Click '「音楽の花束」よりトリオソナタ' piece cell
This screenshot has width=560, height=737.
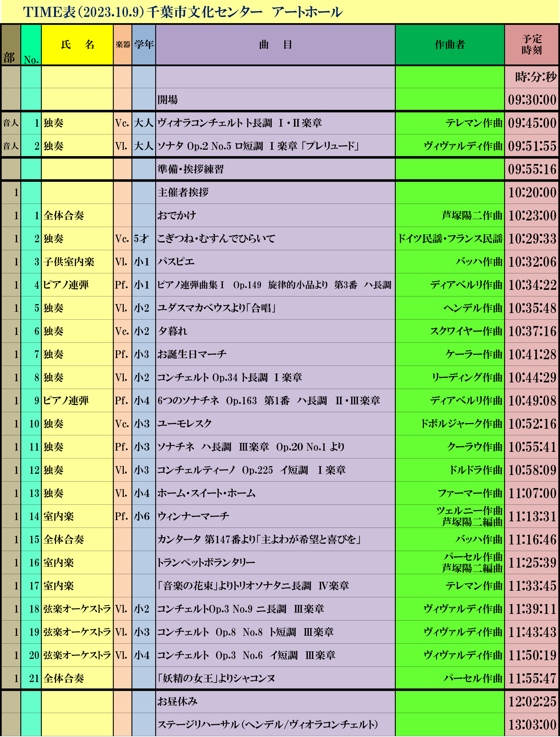pos(275,586)
